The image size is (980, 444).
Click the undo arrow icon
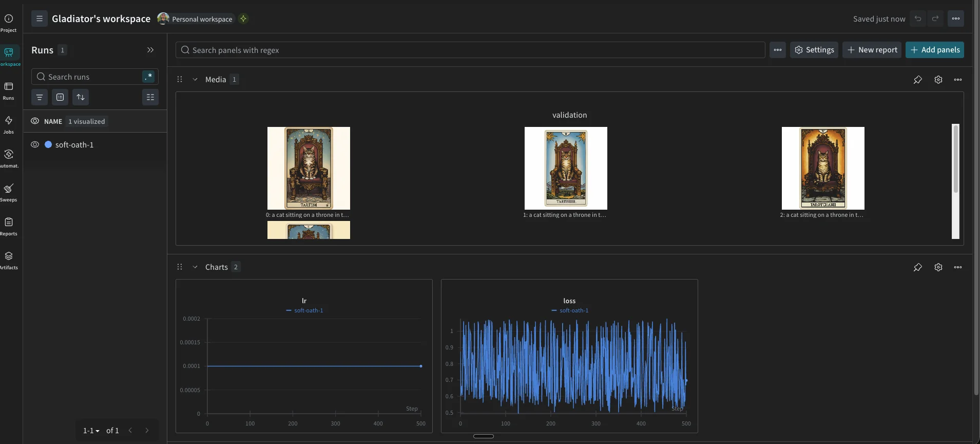pos(918,18)
